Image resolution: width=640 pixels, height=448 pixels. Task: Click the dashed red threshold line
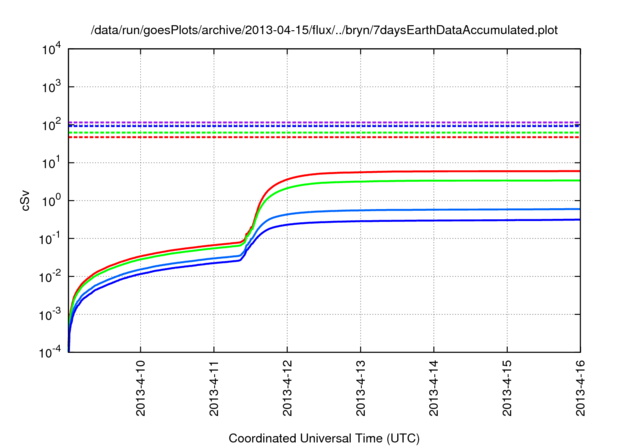(x=324, y=138)
